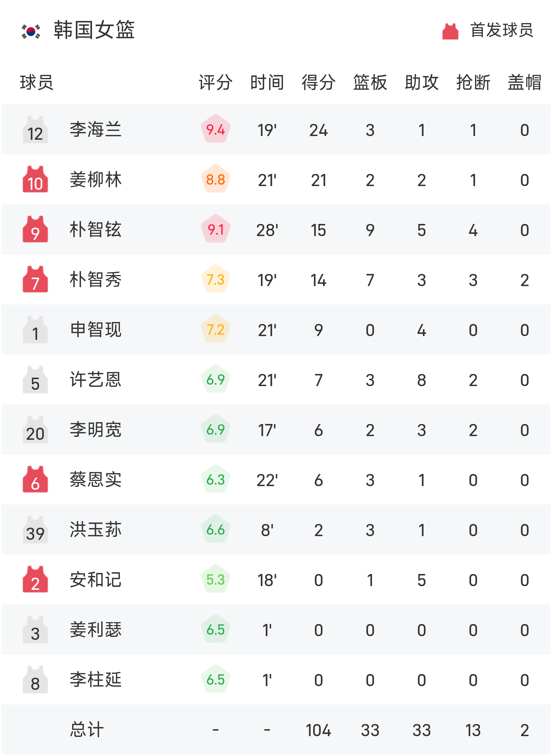Viewport: 552px width, 756px height.
Task: Open player 许艺恩 profile
Action: click(96, 379)
